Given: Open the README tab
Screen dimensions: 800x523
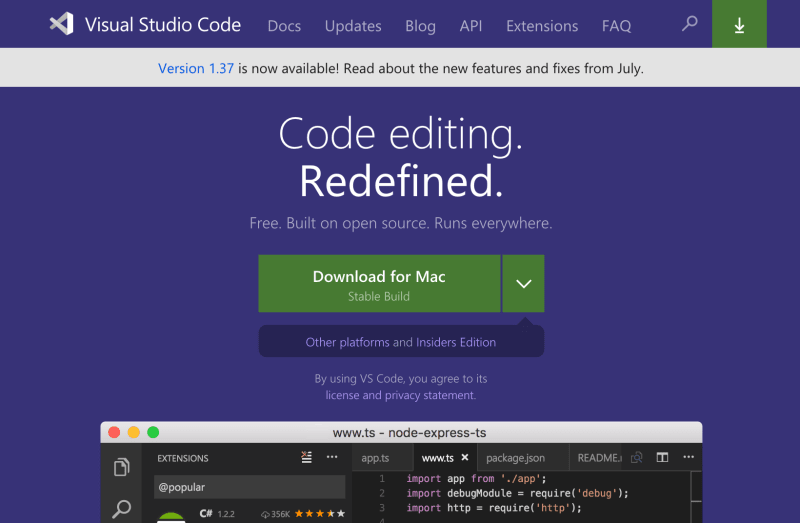Looking at the screenshot, I should click(597, 458).
